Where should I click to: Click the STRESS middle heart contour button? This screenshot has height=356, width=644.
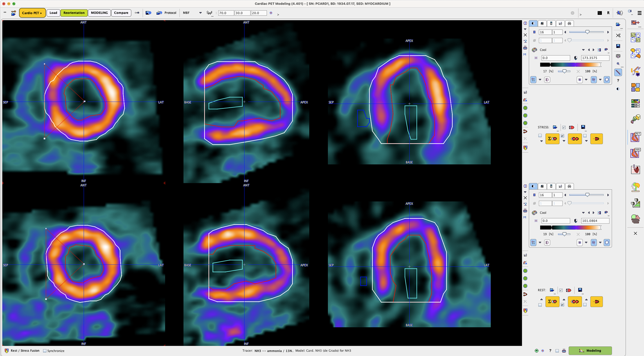point(575,139)
